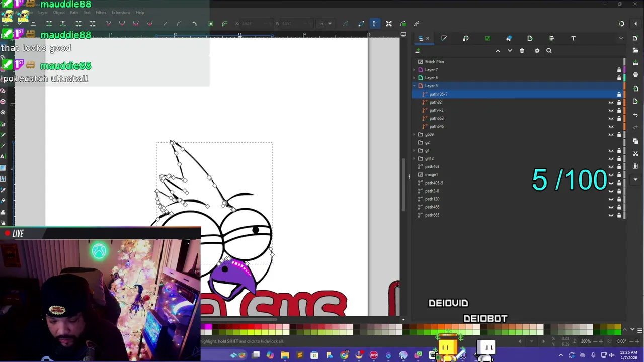
Task: Open the Filters menu
Action: click(101, 13)
